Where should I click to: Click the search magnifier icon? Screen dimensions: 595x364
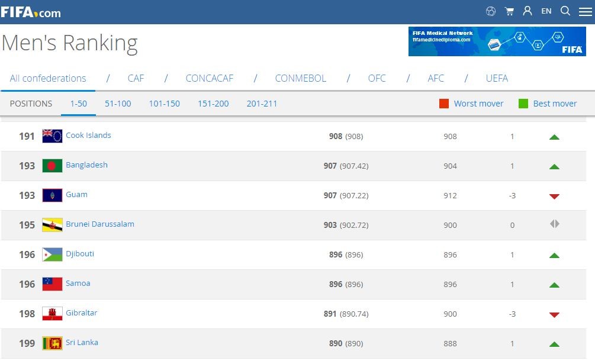[x=565, y=11]
